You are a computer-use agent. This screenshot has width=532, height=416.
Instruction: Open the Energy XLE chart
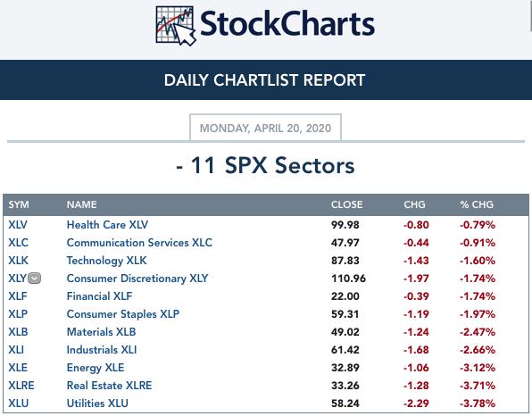[x=96, y=368]
